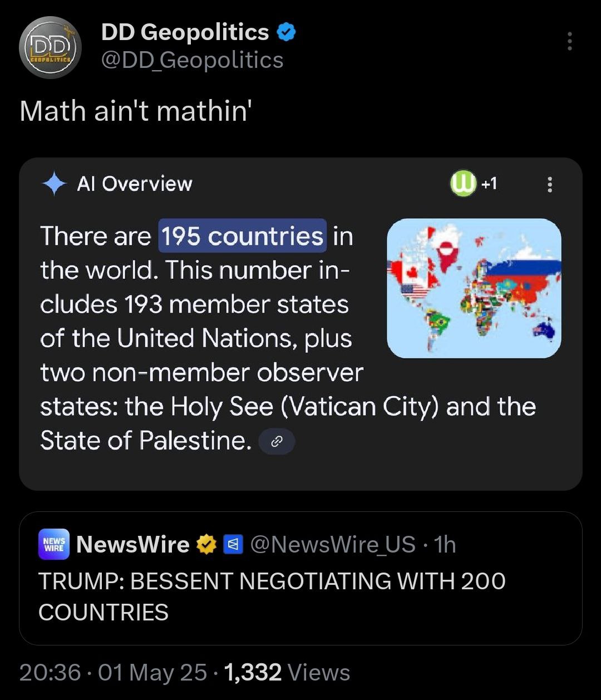This screenshot has height=700, width=601.
Task: Tap the green source circle icon
Action: (x=463, y=184)
